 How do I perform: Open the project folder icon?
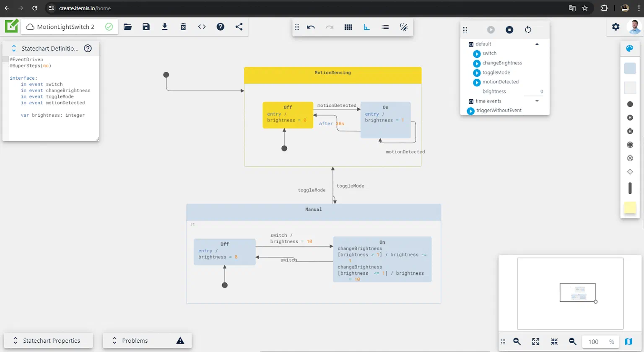pos(128,27)
